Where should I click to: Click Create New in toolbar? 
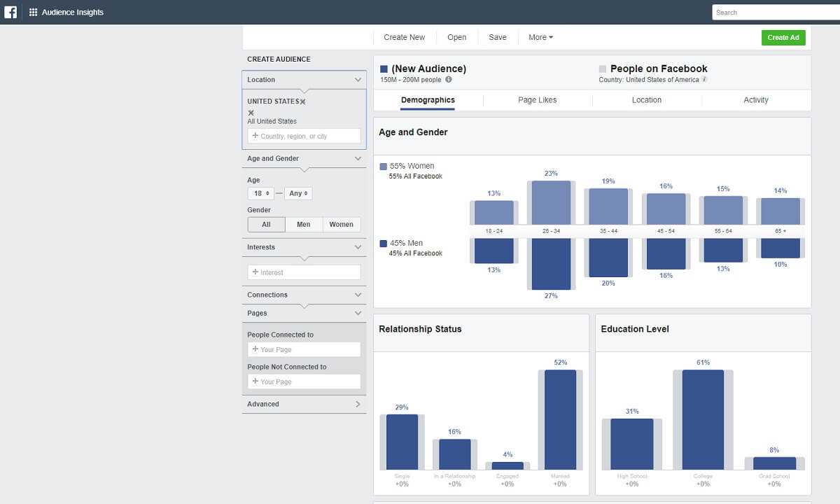[x=405, y=37]
